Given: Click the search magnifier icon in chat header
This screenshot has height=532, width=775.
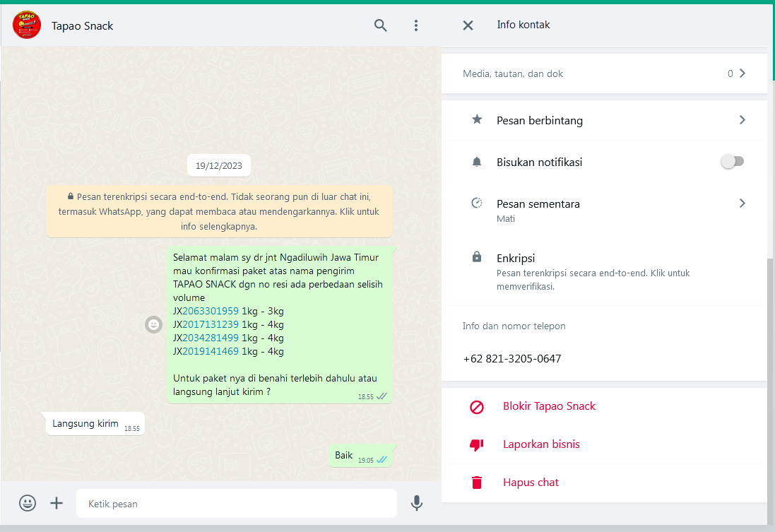Looking at the screenshot, I should (380, 25).
